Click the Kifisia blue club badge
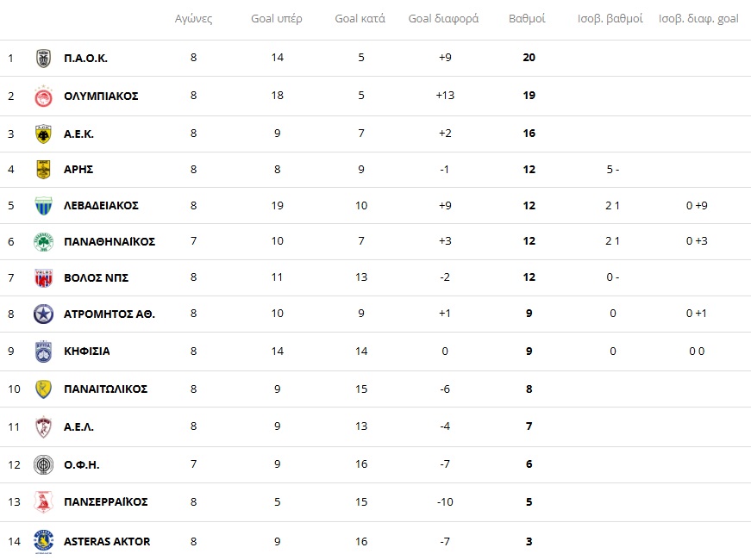751x560 pixels. click(43, 352)
